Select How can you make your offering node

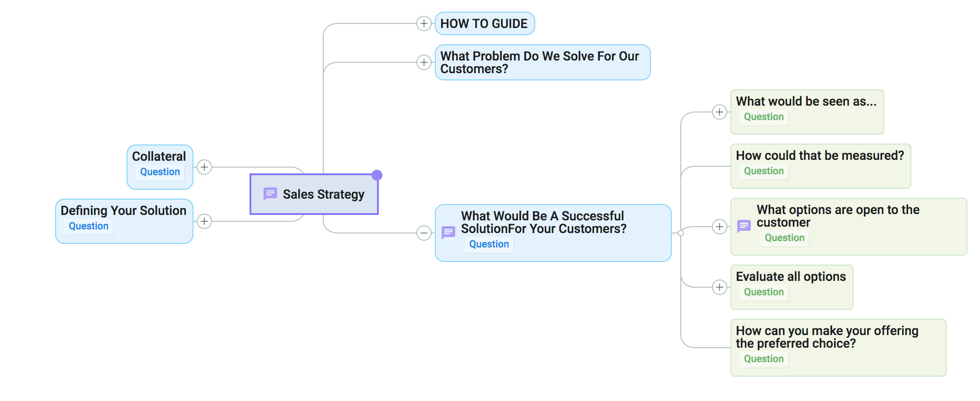click(x=838, y=348)
